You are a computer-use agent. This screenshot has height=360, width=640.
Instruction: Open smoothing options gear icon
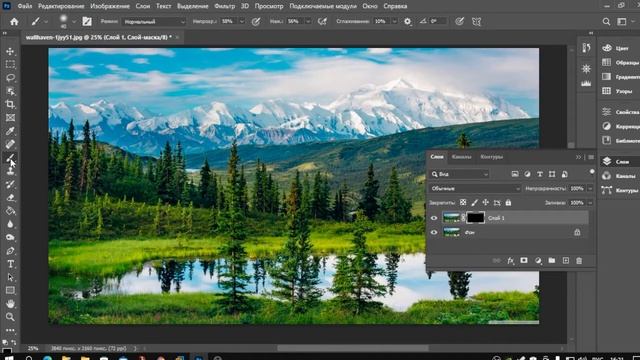click(x=407, y=22)
